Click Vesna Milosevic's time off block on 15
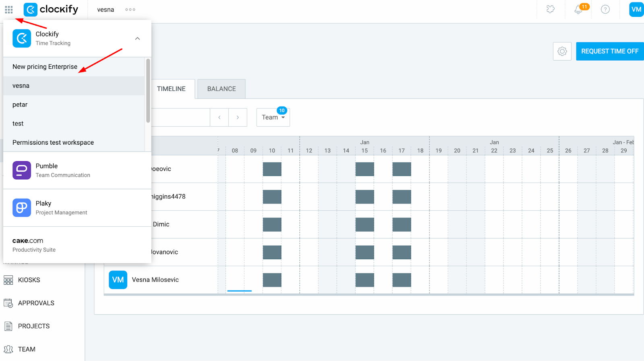Screen dimensions: 644x361 365,280
